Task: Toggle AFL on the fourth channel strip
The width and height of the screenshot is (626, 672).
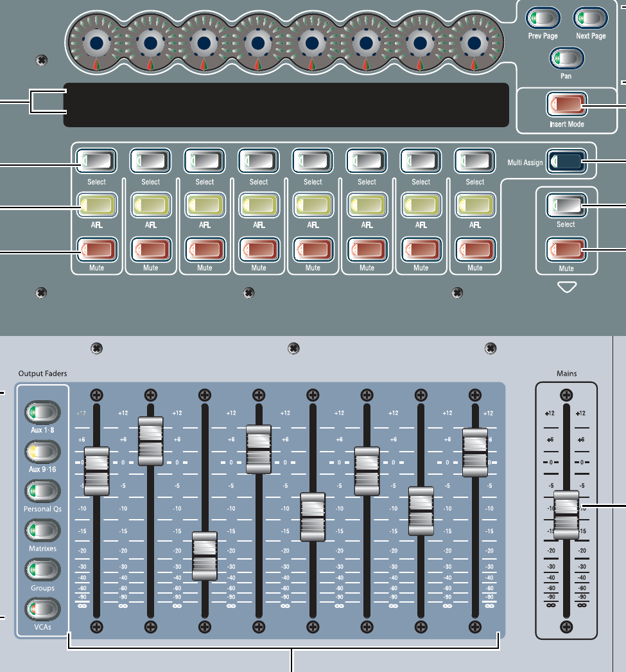Action: pyautogui.click(x=259, y=206)
